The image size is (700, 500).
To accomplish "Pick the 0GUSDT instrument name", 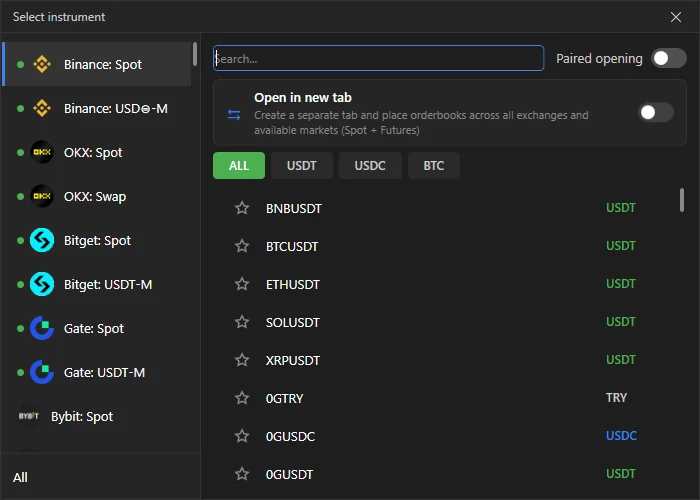I will tap(289, 474).
